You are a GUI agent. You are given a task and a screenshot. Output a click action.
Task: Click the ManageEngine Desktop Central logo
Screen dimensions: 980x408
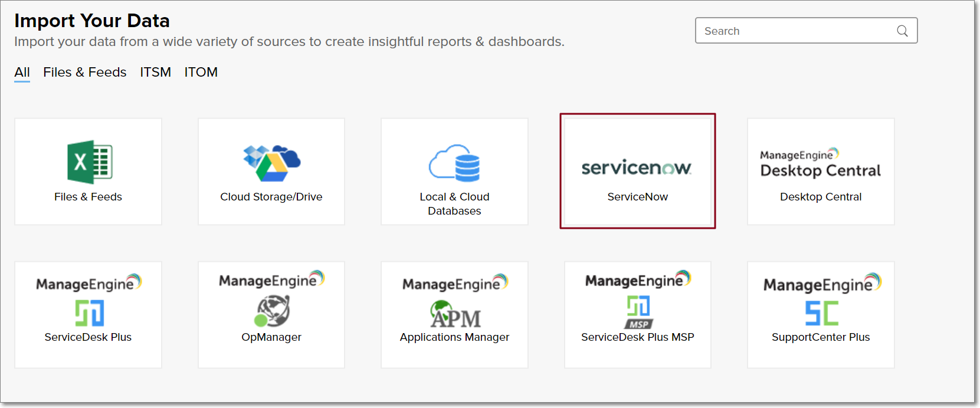(820, 163)
